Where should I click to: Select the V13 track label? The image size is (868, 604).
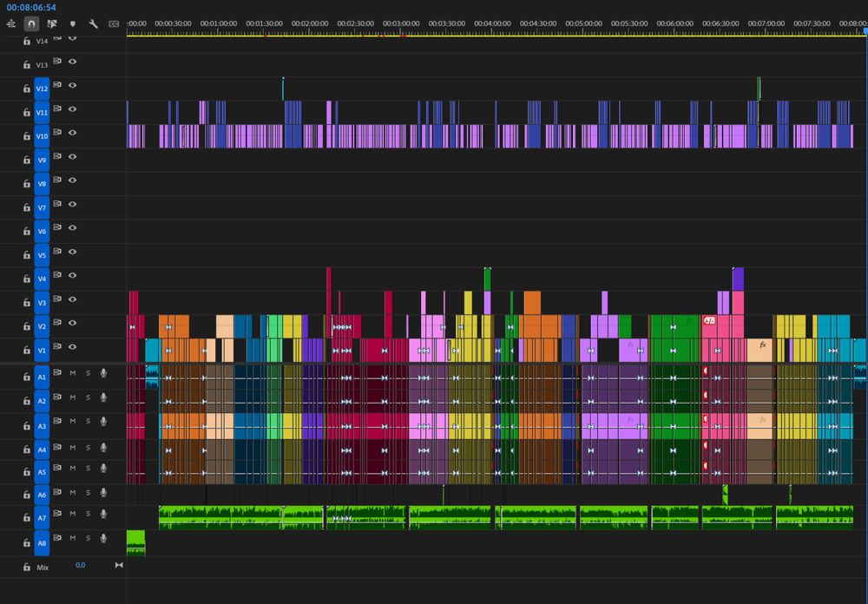click(x=42, y=65)
